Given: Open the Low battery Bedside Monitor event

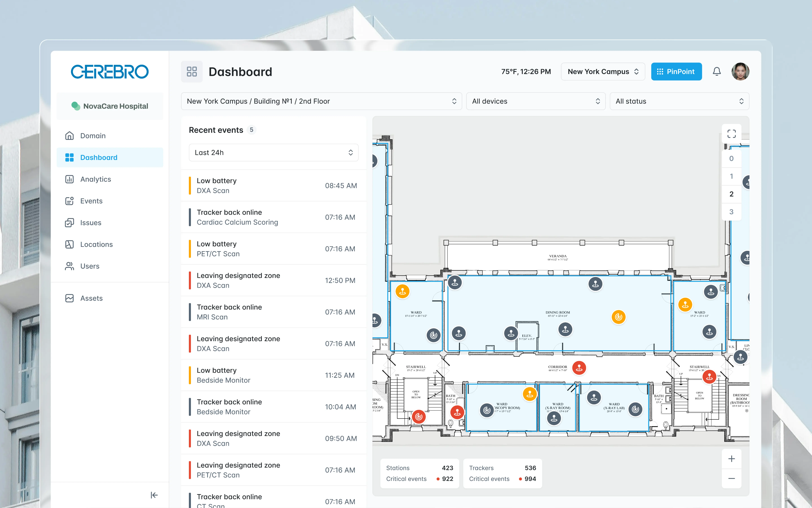Looking at the screenshot, I should click(273, 375).
